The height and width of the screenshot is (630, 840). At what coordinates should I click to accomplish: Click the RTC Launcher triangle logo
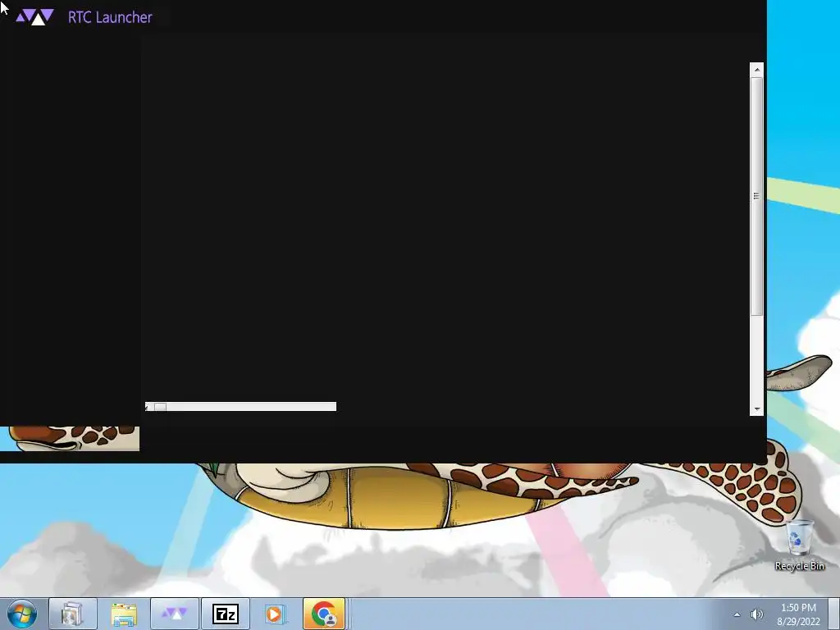[x=34, y=17]
